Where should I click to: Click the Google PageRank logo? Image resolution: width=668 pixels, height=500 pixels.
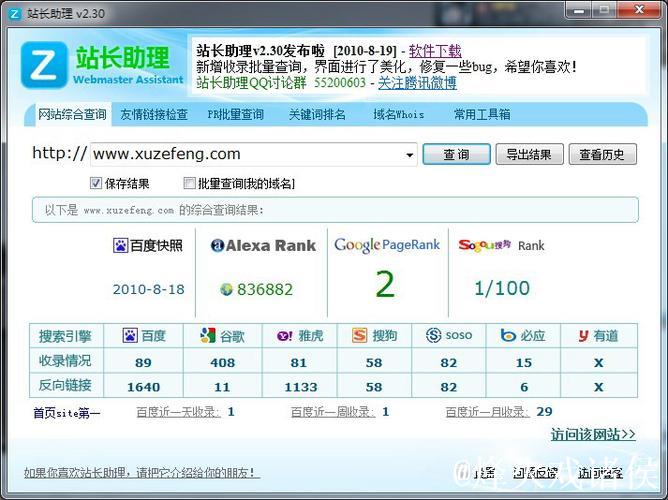tap(387, 245)
